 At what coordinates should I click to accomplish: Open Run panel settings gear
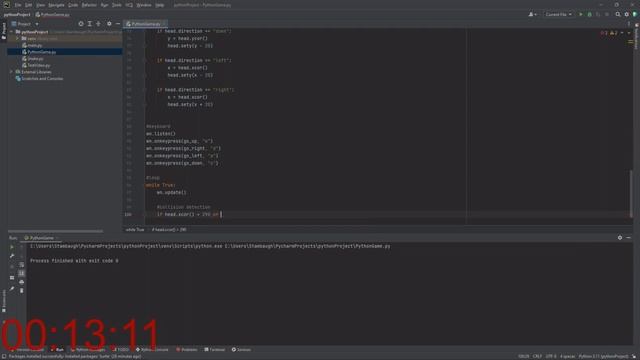[620, 238]
